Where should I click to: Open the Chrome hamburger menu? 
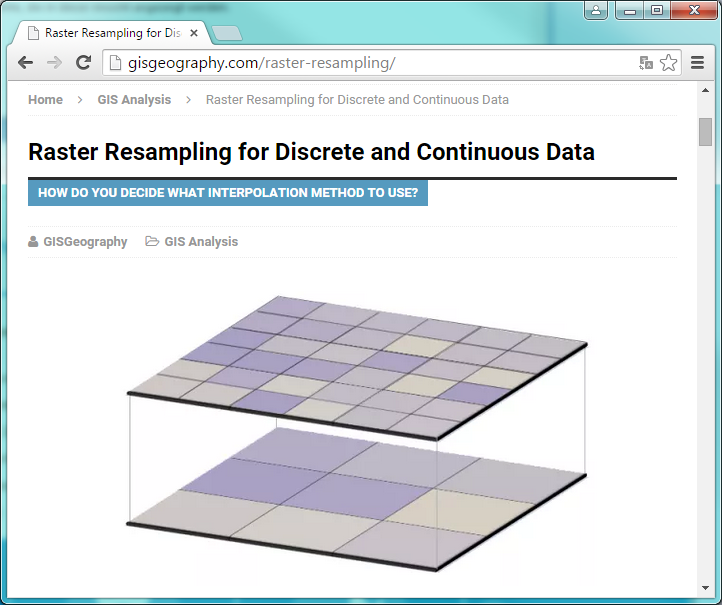(697, 63)
